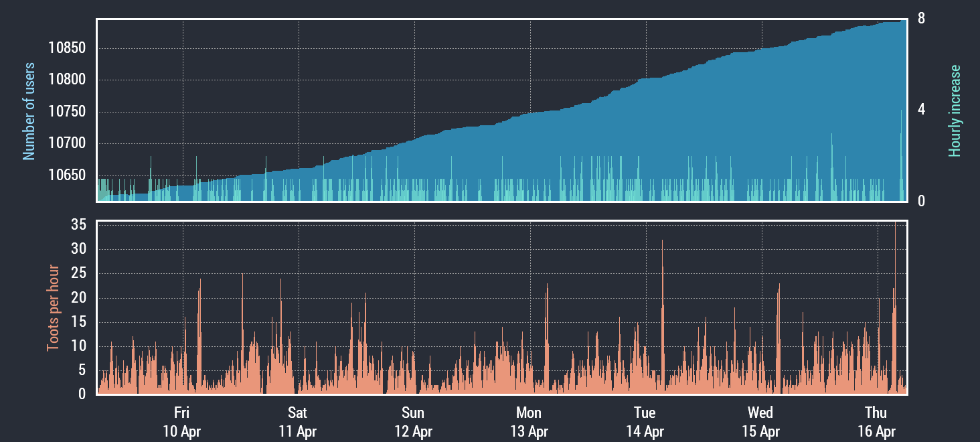
Task: Click the 8 tick on hourly increase axis
Action: tap(922, 19)
